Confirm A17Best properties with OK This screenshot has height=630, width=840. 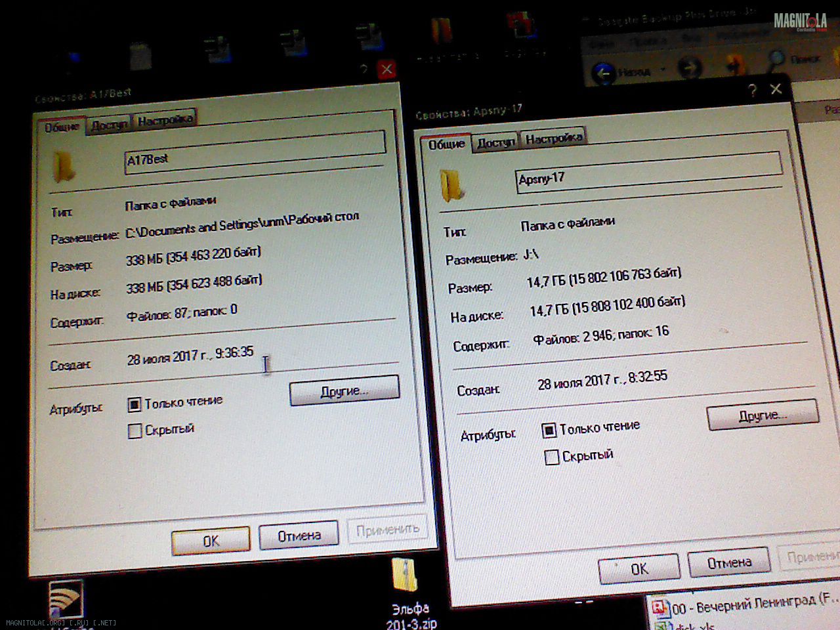point(211,541)
